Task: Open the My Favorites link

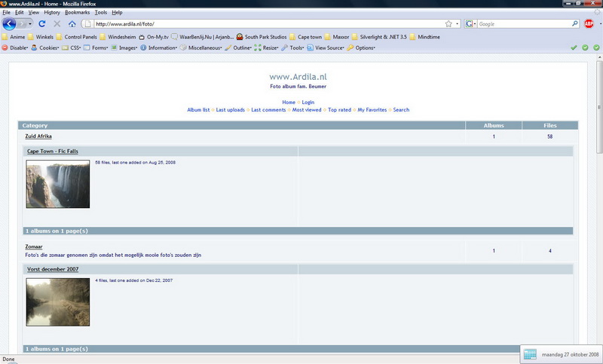Action: pos(372,109)
